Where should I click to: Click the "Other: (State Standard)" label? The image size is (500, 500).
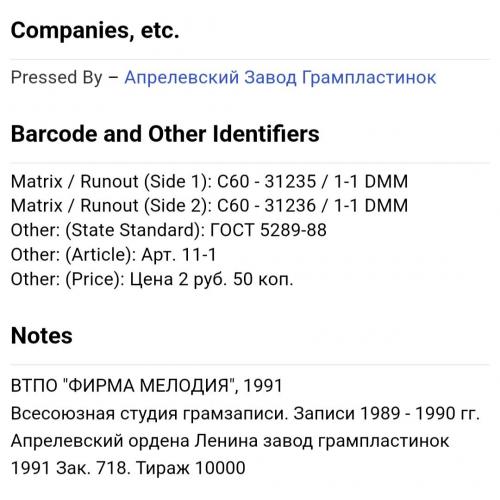click(108, 230)
